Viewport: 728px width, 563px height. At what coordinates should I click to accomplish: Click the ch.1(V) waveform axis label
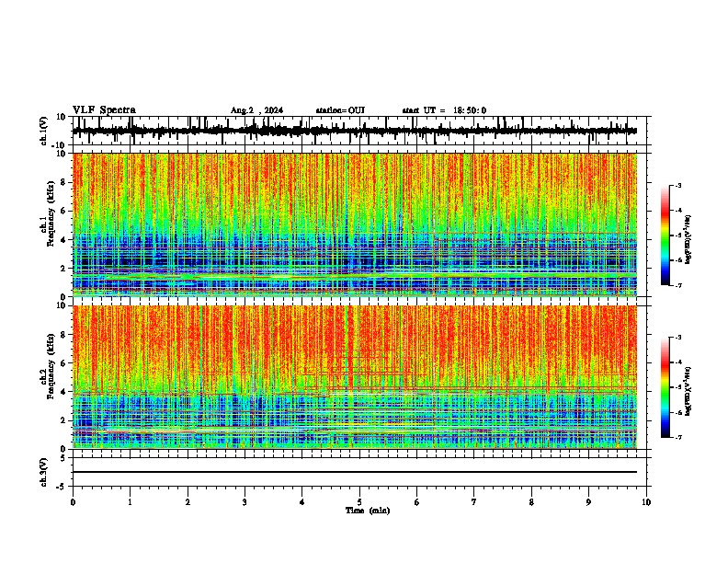pyautogui.click(x=44, y=131)
